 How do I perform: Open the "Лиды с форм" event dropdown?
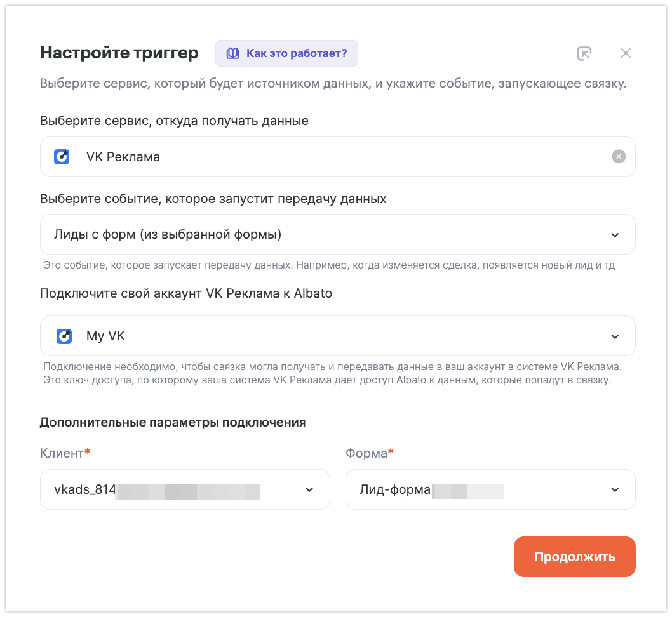point(318,235)
